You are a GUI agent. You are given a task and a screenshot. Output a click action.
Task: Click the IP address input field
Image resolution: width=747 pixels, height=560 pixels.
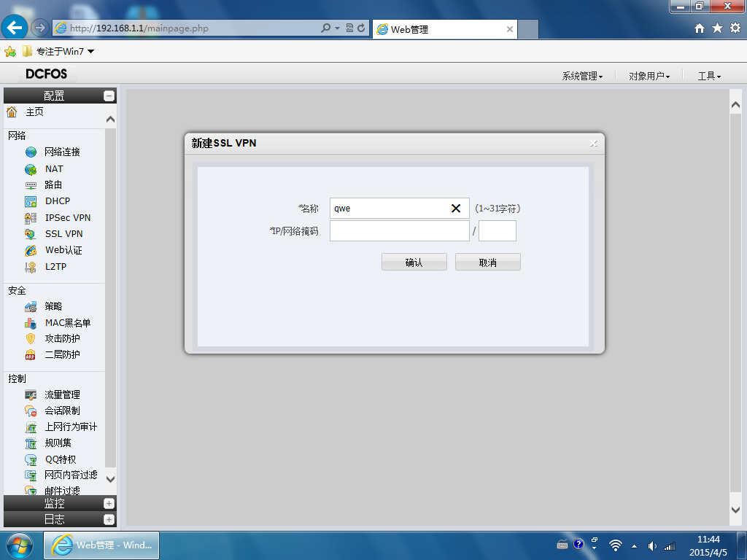tap(400, 231)
